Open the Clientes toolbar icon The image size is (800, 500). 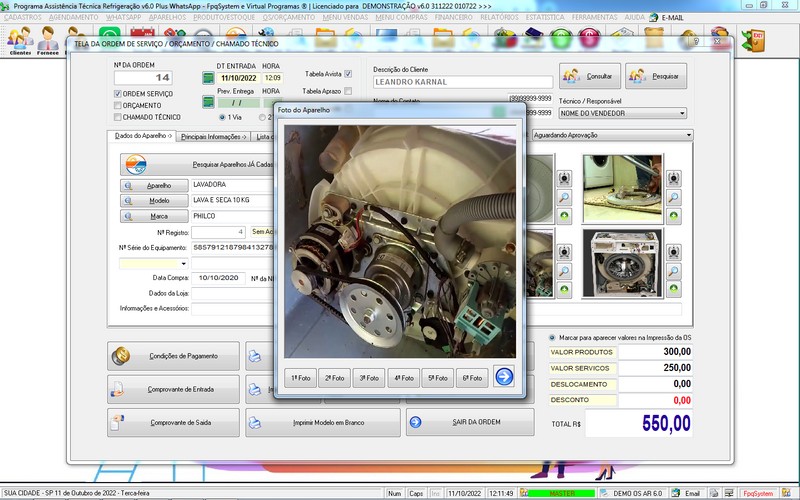tap(19, 40)
